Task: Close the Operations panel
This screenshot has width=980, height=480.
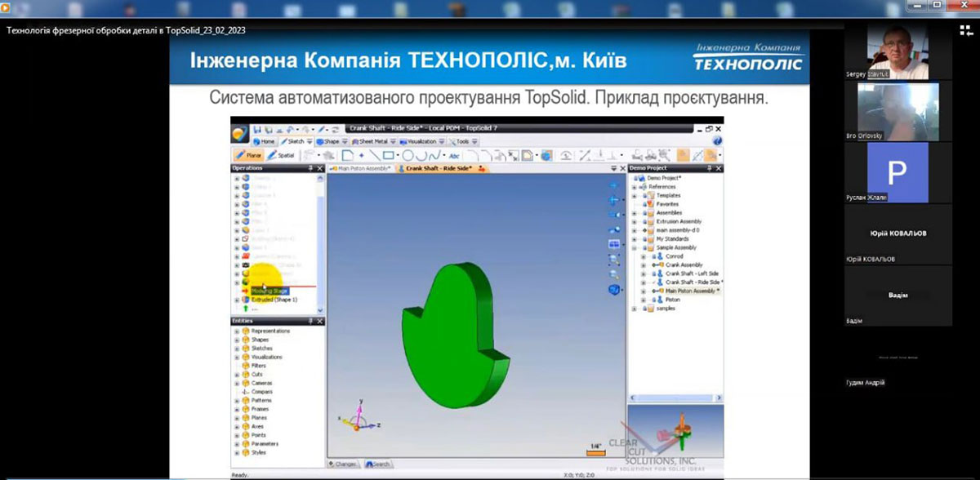Action: (319, 168)
